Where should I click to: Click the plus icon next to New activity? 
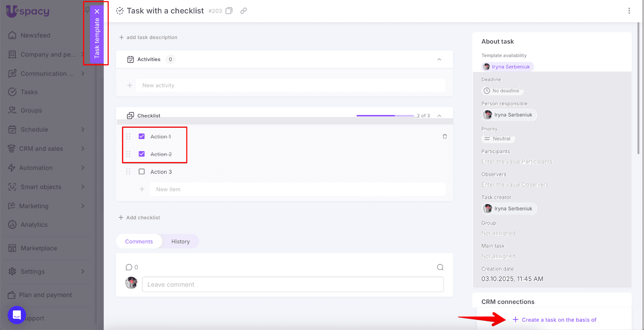point(130,86)
